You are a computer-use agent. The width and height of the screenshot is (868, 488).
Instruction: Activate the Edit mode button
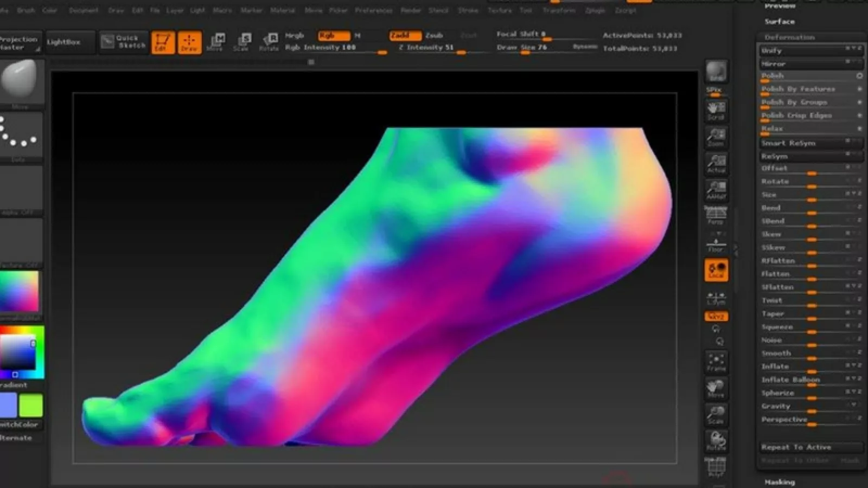click(162, 42)
